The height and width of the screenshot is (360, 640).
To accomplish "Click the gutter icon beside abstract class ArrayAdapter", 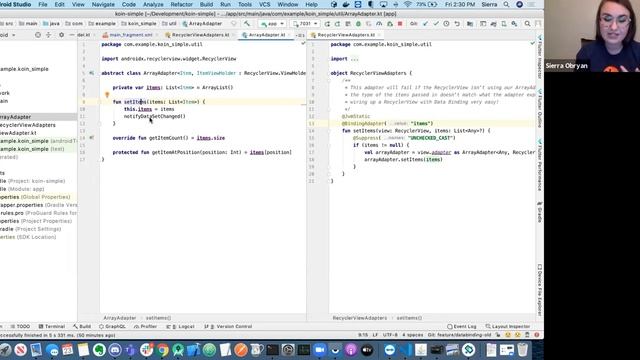I will tap(91, 73).
